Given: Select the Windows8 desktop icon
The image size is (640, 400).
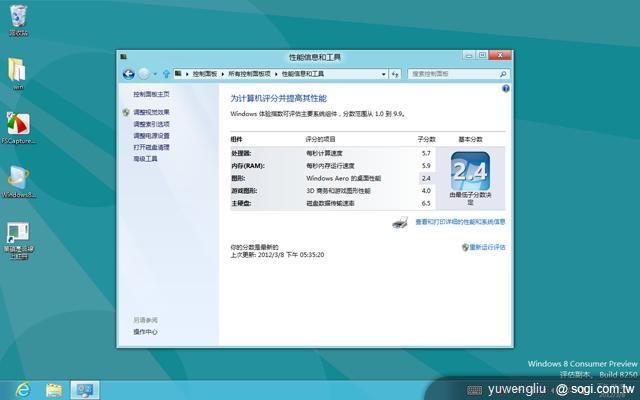Looking at the screenshot, I should tap(18, 182).
